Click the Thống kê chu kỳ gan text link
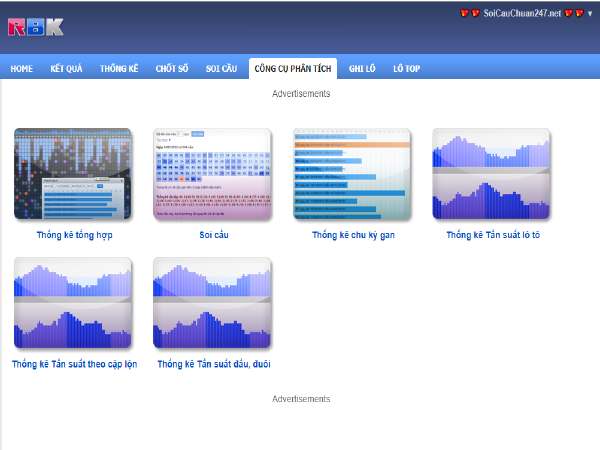This screenshot has width=600, height=450. click(352, 235)
